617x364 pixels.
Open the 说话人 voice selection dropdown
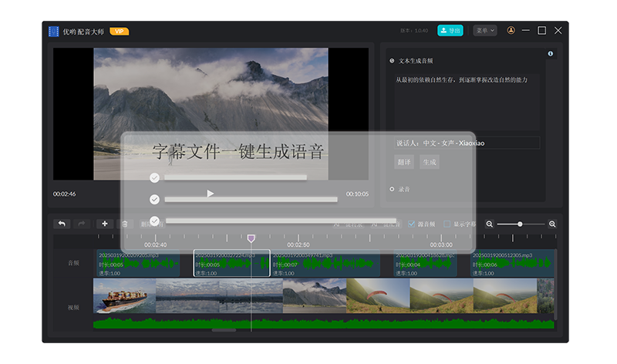tap(467, 143)
